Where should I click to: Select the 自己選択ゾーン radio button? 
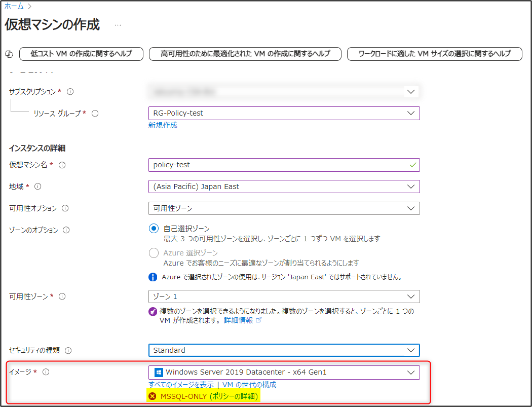[x=154, y=229]
